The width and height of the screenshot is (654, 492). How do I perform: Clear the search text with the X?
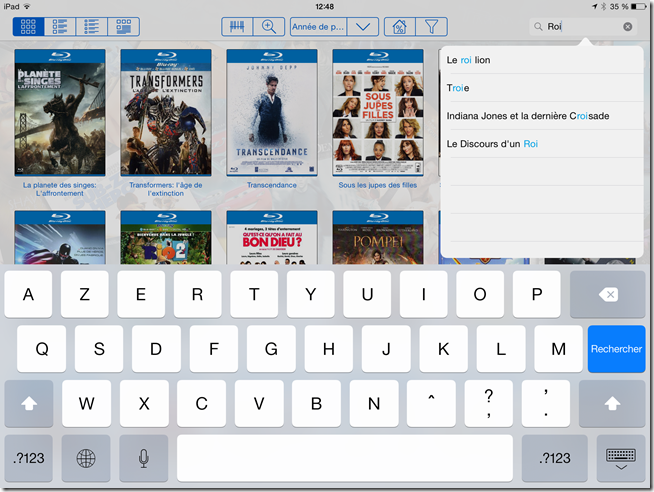627,27
